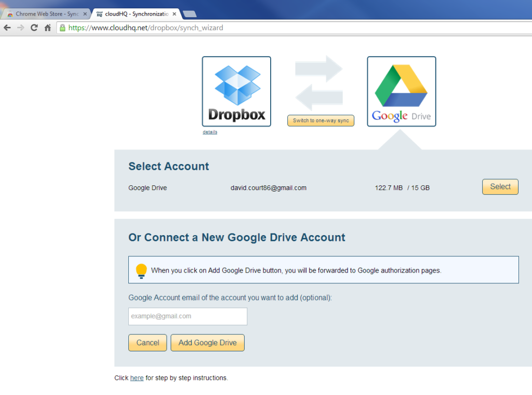Select the david.court86@gmail.com account

pos(500,186)
